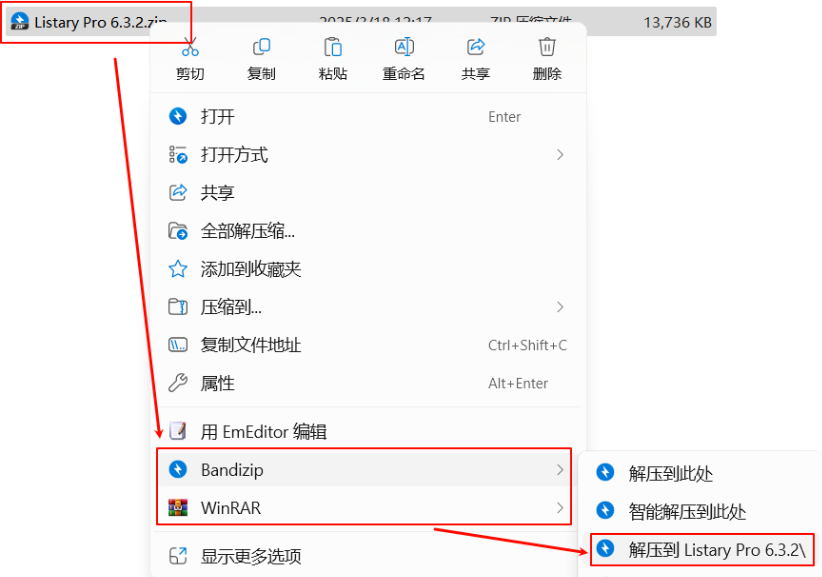Click the Share (共享) icon in top row

point(475,47)
